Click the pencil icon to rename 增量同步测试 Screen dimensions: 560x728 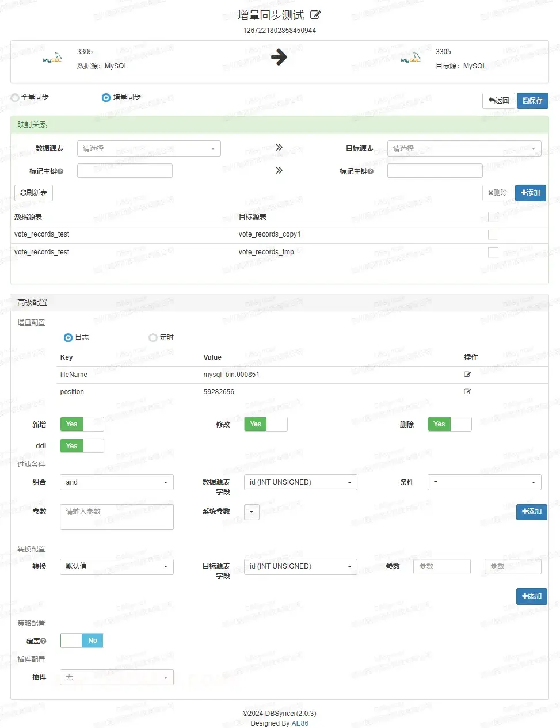click(x=315, y=16)
